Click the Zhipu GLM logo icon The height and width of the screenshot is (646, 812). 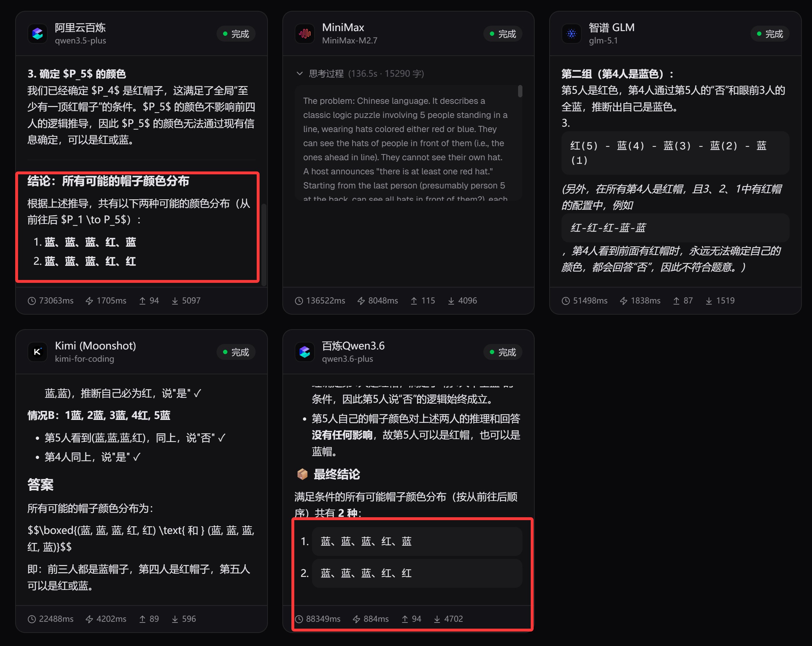pyautogui.click(x=571, y=34)
